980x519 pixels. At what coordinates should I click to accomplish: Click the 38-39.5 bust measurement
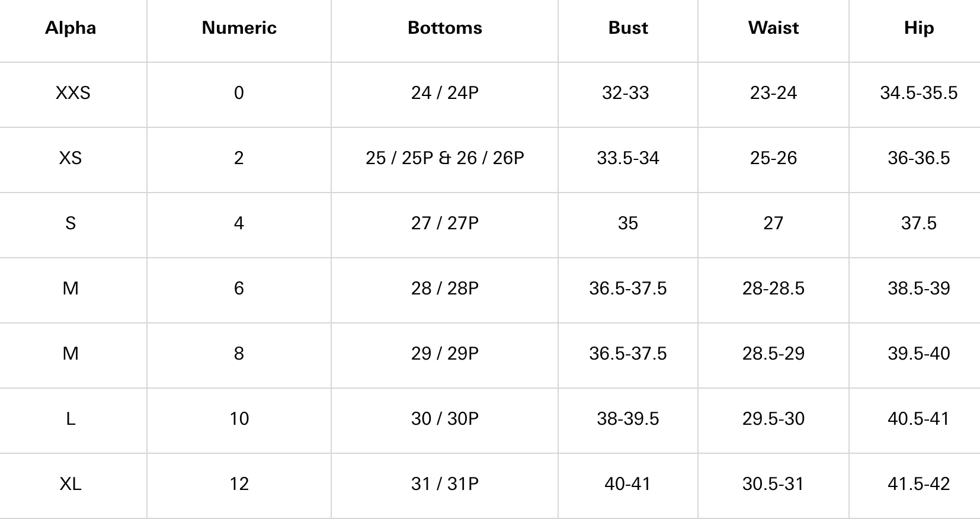pyautogui.click(x=627, y=419)
